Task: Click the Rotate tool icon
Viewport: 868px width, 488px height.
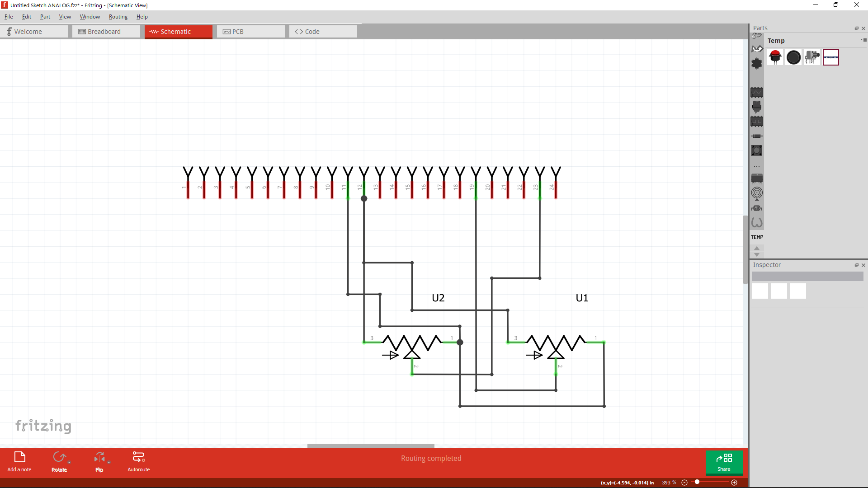Action: [59, 457]
